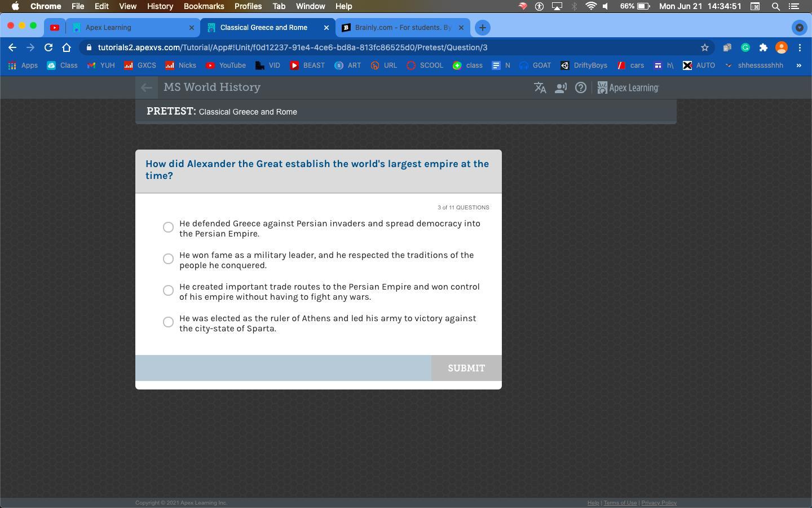
Task: Open the VID bookmark
Action: [x=268, y=65]
